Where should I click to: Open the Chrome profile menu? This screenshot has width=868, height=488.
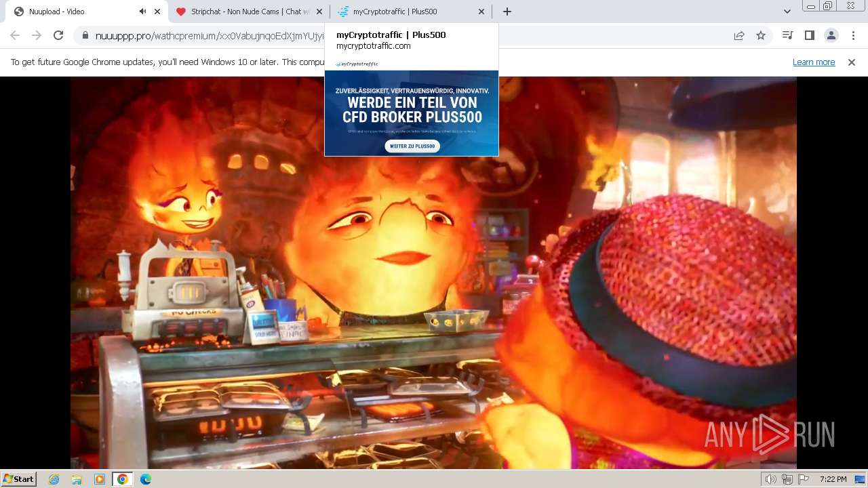click(x=831, y=35)
